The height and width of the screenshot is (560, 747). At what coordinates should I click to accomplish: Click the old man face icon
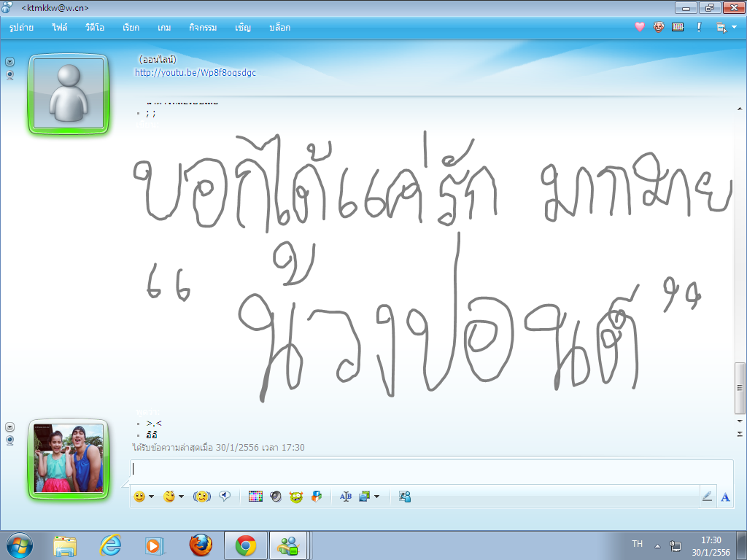[659, 27]
